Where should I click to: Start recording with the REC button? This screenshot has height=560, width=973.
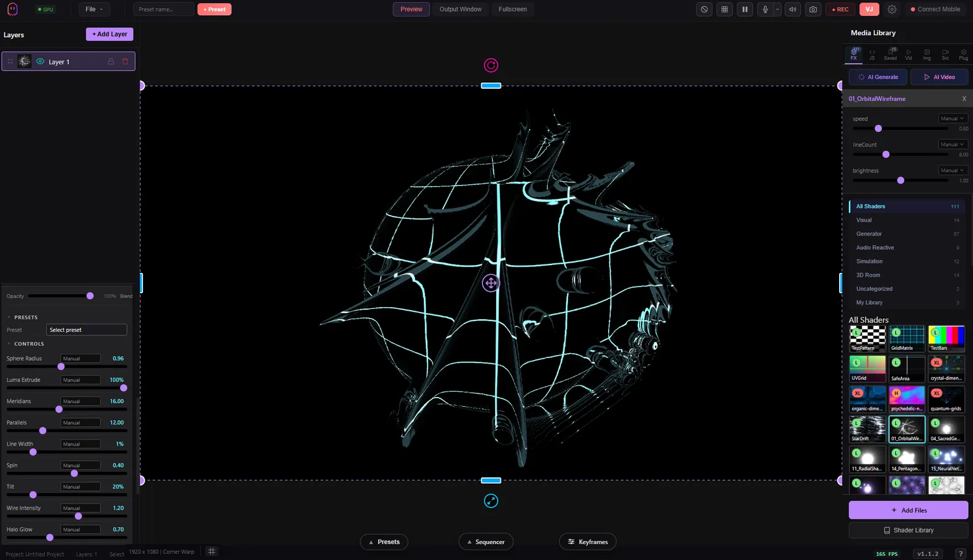(x=840, y=9)
